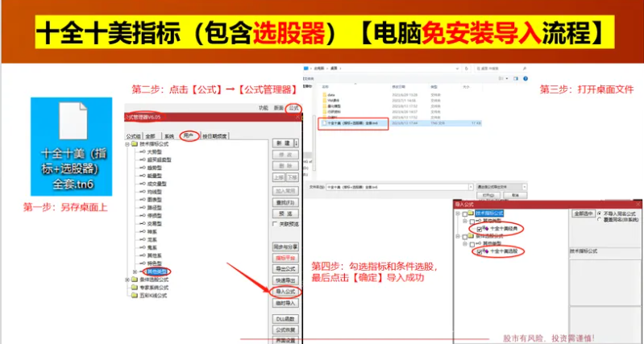Switch to the 用户 tab
The width and height of the screenshot is (644, 344).
tap(189, 135)
